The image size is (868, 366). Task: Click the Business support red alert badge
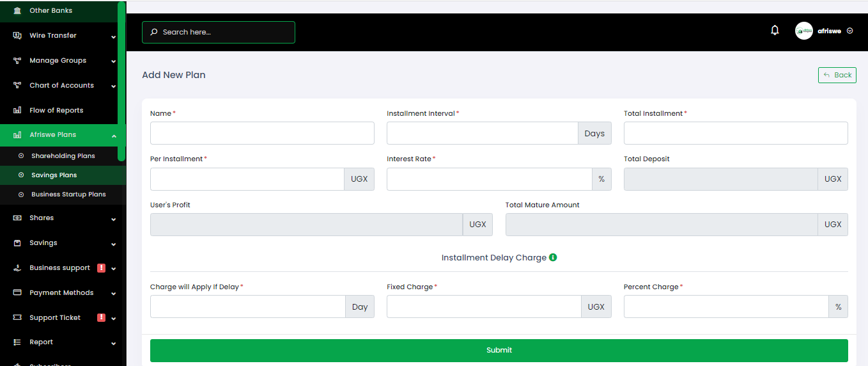point(101,268)
